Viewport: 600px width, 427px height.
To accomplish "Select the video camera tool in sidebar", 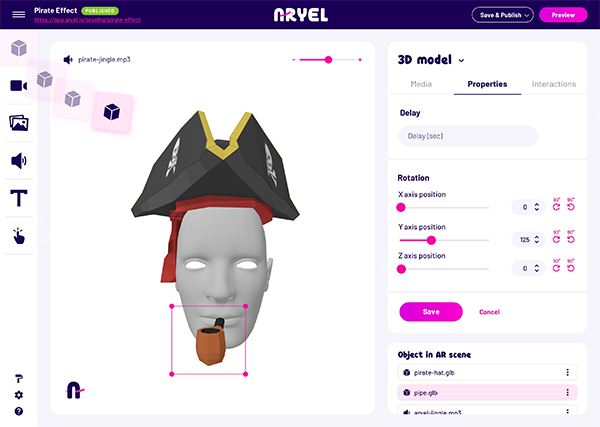I will (x=18, y=86).
